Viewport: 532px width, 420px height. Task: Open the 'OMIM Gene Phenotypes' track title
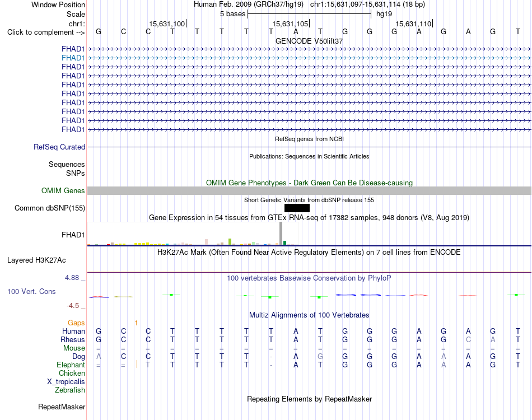click(309, 183)
